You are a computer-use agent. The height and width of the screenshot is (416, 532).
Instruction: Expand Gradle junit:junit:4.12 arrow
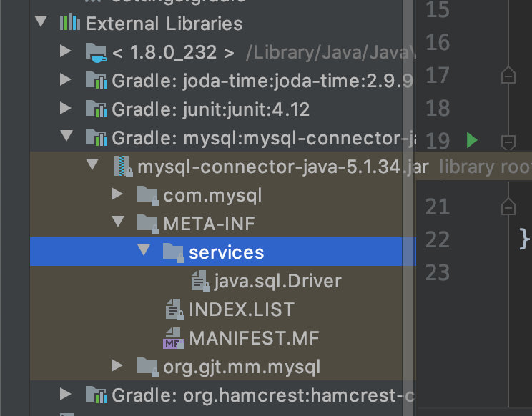[66, 108]
